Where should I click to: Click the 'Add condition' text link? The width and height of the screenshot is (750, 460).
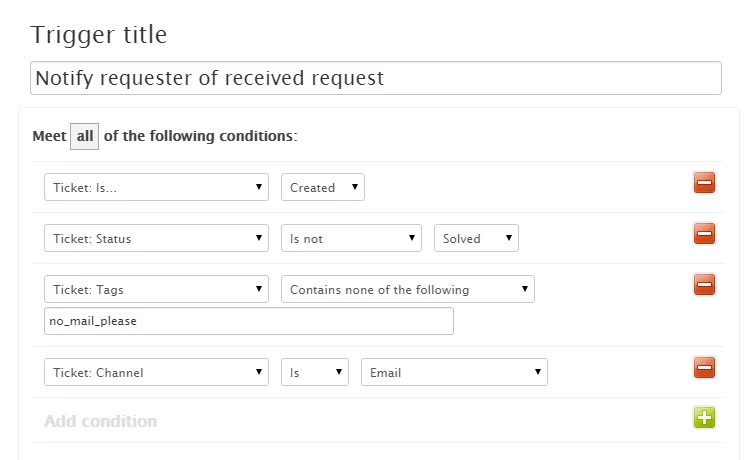100,421
